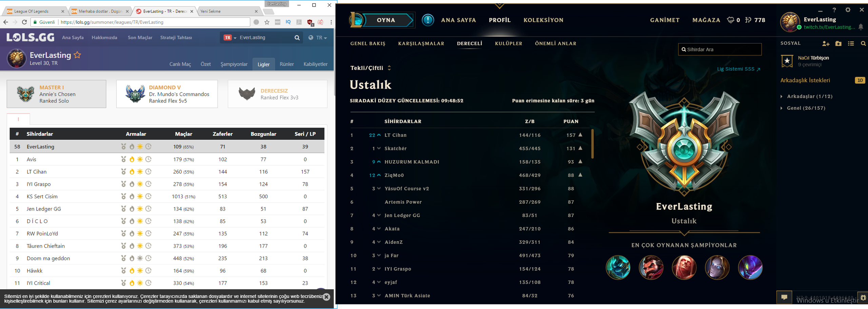
Task: Click the notification bell beside EverLasting profile
Action: 861,27
